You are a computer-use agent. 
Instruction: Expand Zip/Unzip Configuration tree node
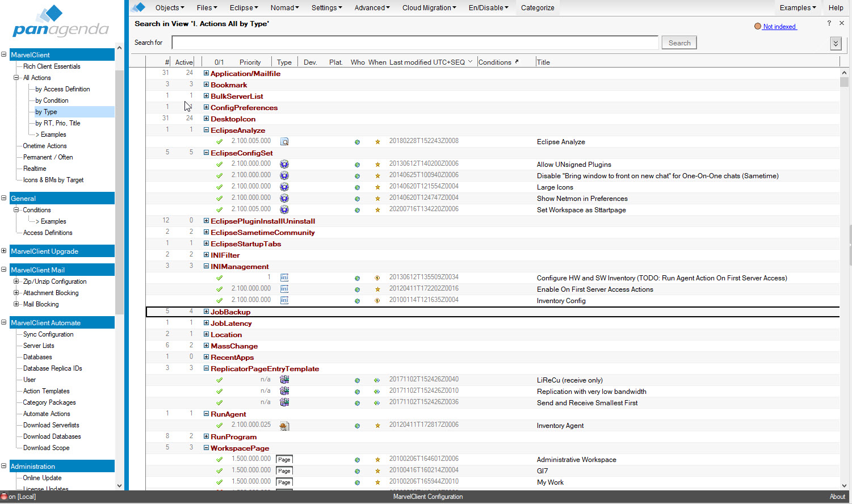tap(16, 282)
